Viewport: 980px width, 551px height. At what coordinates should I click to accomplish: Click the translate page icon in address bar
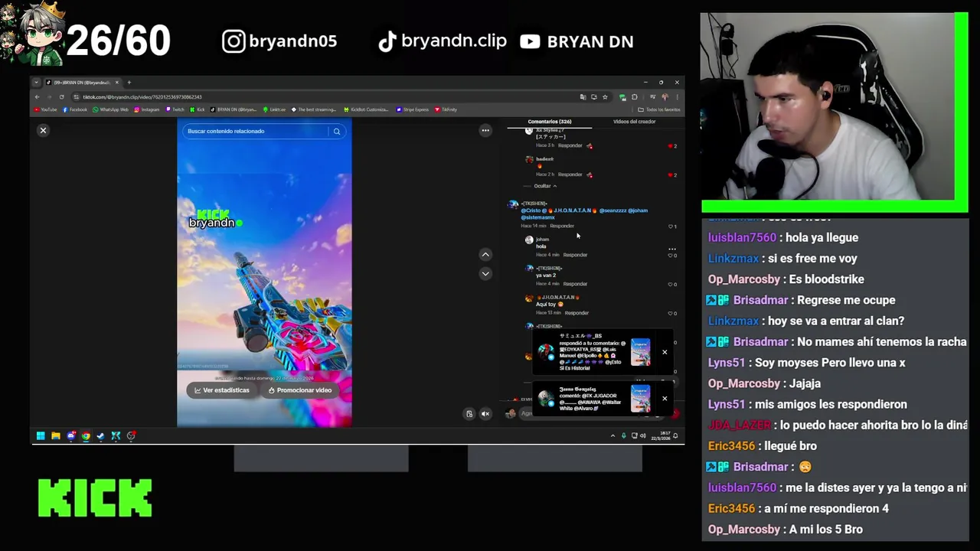(583, 97)
